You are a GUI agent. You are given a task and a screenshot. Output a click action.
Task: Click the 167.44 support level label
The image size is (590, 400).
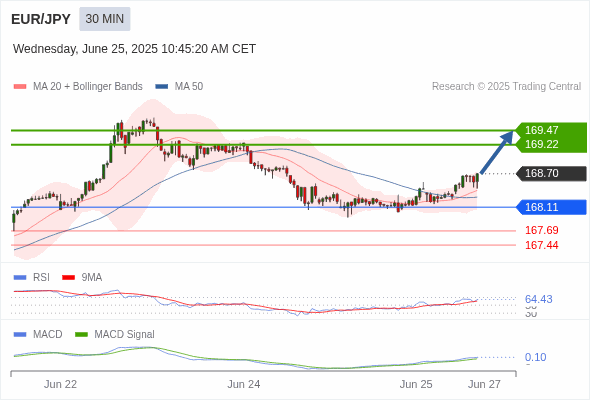tap(541, 245)
